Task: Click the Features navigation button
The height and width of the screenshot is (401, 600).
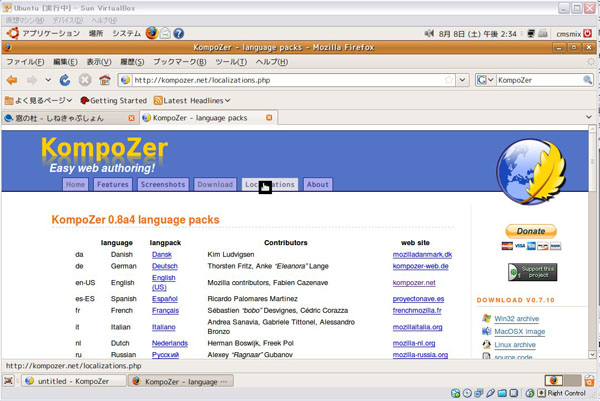Action: [x=113, y=184]
